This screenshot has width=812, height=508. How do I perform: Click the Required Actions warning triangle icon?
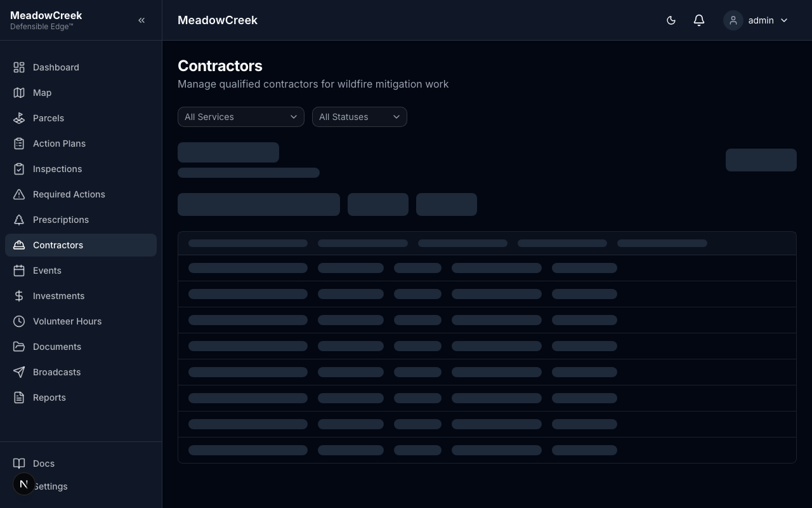[x=19, y=194]
